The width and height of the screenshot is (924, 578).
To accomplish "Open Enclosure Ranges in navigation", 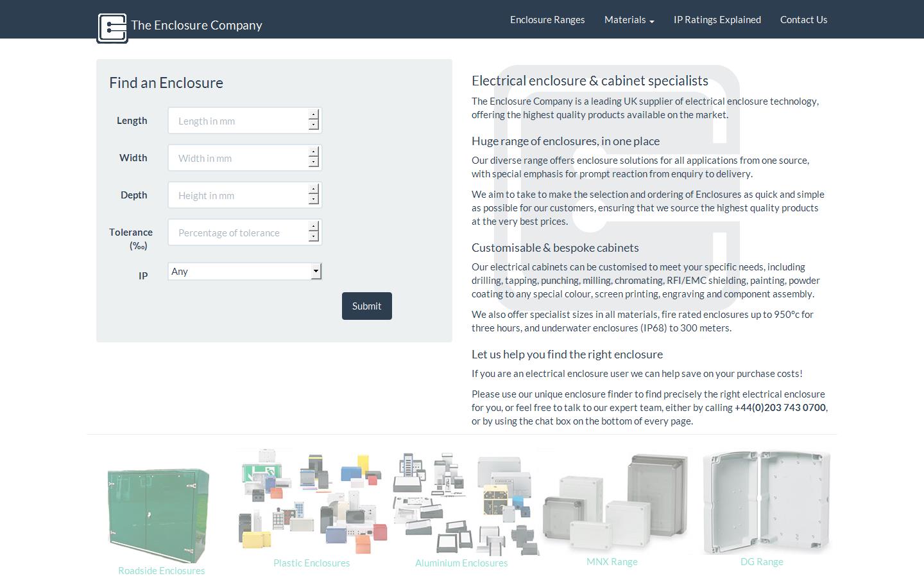I will pos(547,20).
